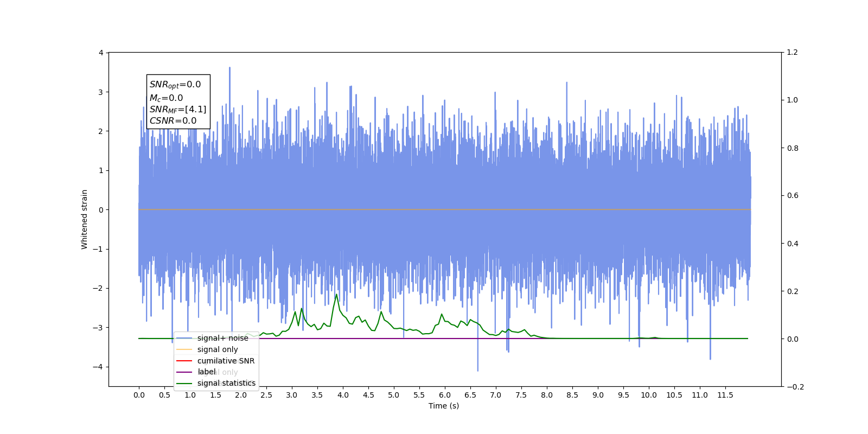Click the 4.5 tick on the time axis

[368, 395]
